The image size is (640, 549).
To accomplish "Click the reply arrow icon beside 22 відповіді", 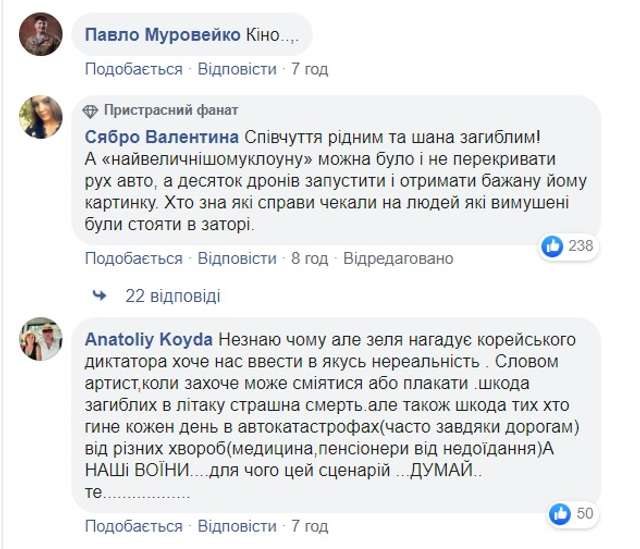I will click(x=99, y=296).
